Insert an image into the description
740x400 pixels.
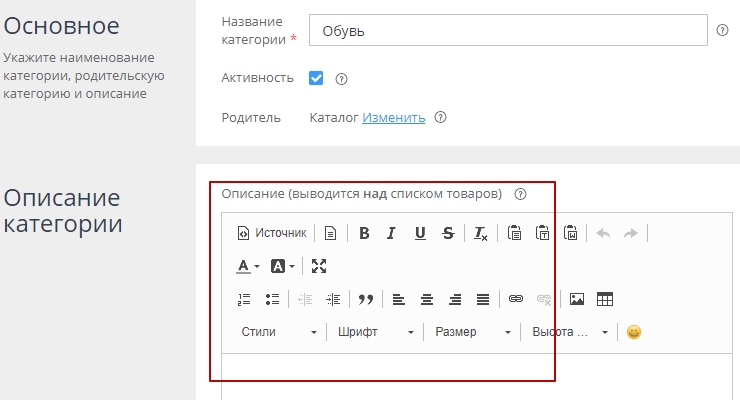click(576, 299)
